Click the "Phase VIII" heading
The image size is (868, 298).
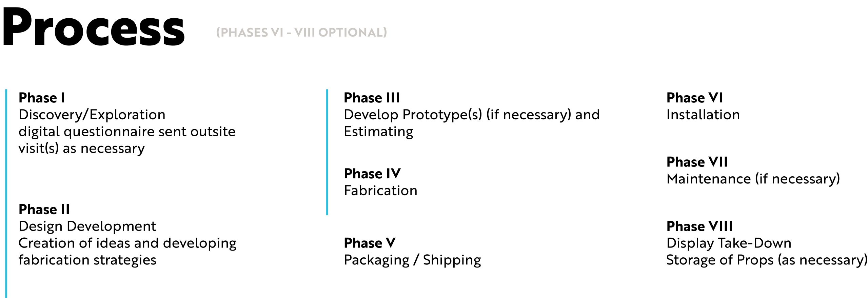tap(699, 226)
